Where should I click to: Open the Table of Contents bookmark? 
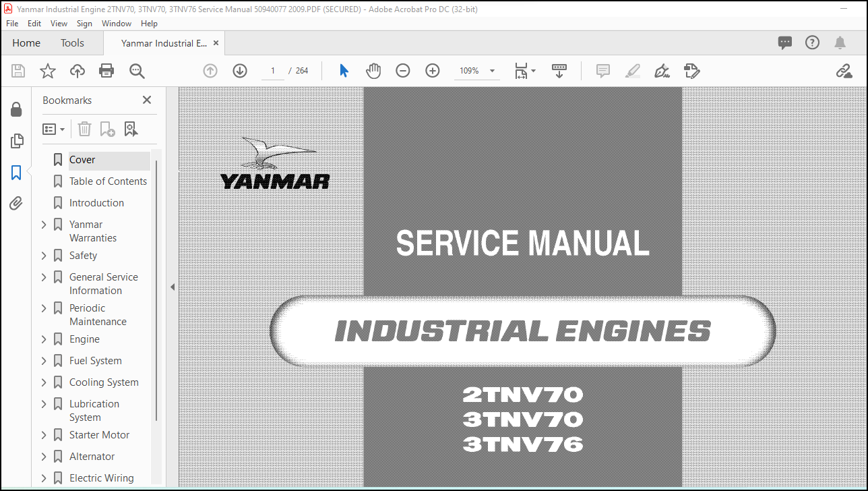click(108, 181)
